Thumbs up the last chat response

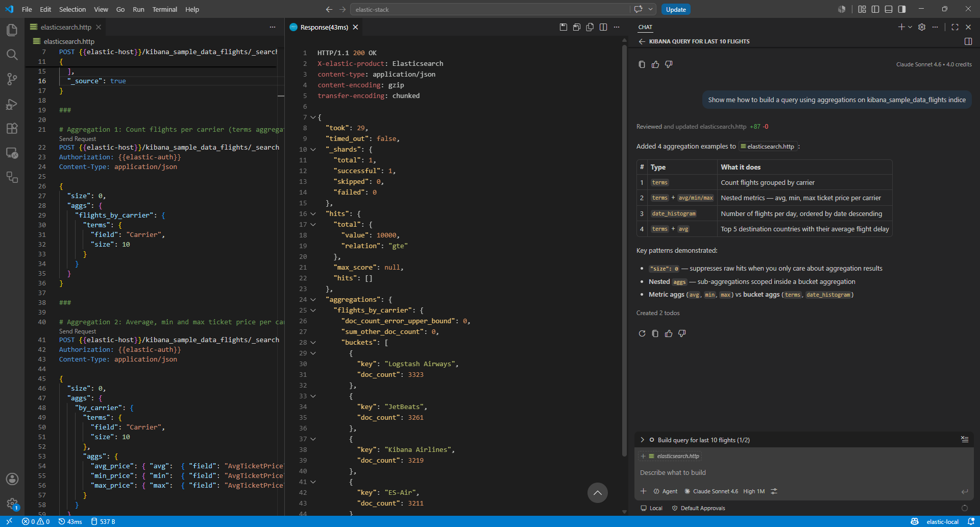click(x=669, y=333)
